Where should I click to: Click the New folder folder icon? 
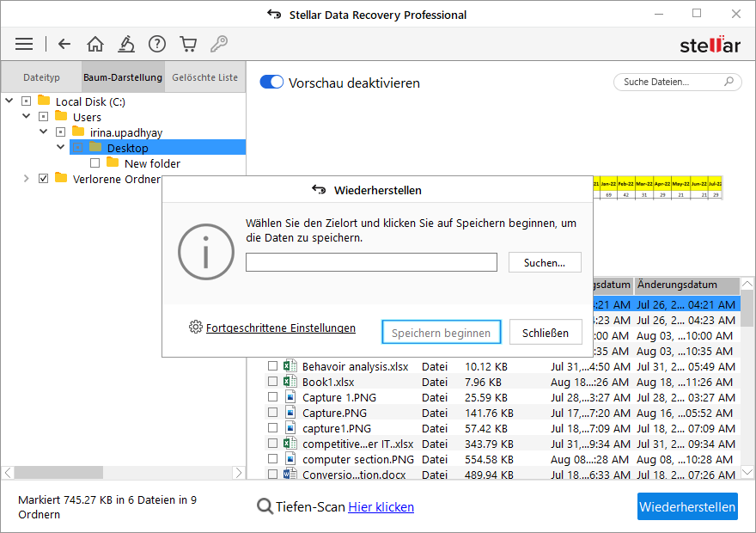[x=113, y=162]
